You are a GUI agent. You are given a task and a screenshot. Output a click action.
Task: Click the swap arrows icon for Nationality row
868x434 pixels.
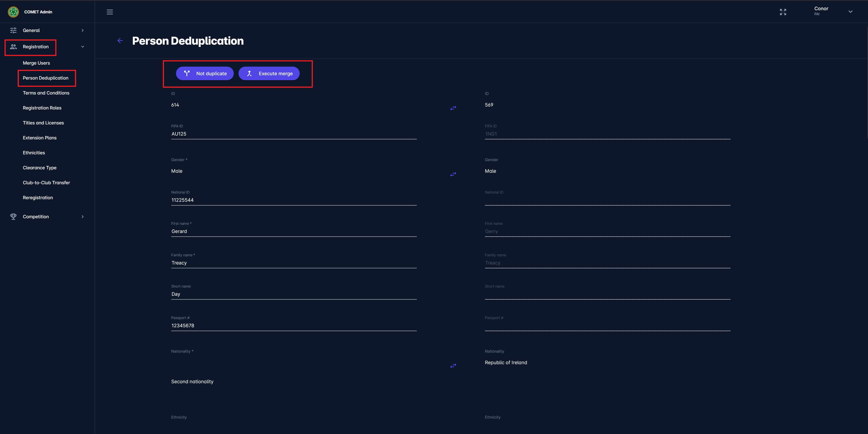tap(453, 366)
